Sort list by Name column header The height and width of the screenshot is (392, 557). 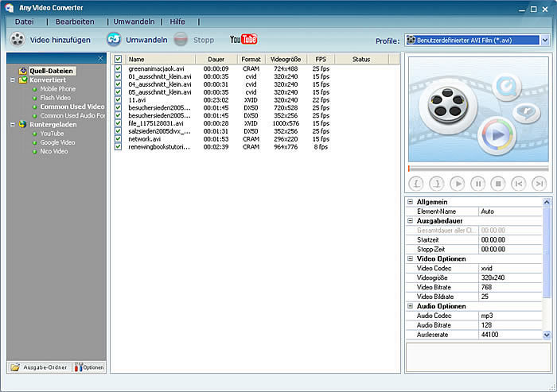(x=161, y=60)
